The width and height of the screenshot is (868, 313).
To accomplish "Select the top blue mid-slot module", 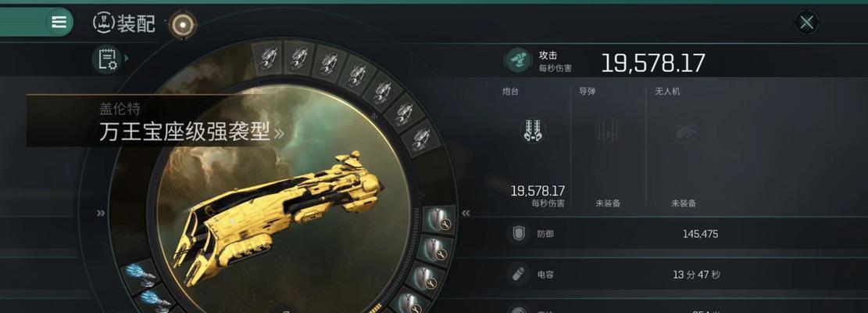I will pyautogui.click(x=139, y=275).
